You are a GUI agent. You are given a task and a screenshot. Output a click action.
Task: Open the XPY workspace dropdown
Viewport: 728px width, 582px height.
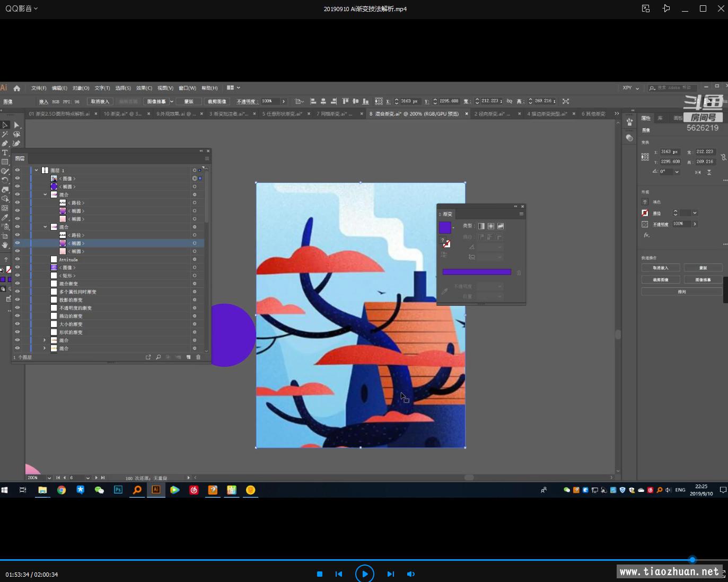(x=631, y=88)
